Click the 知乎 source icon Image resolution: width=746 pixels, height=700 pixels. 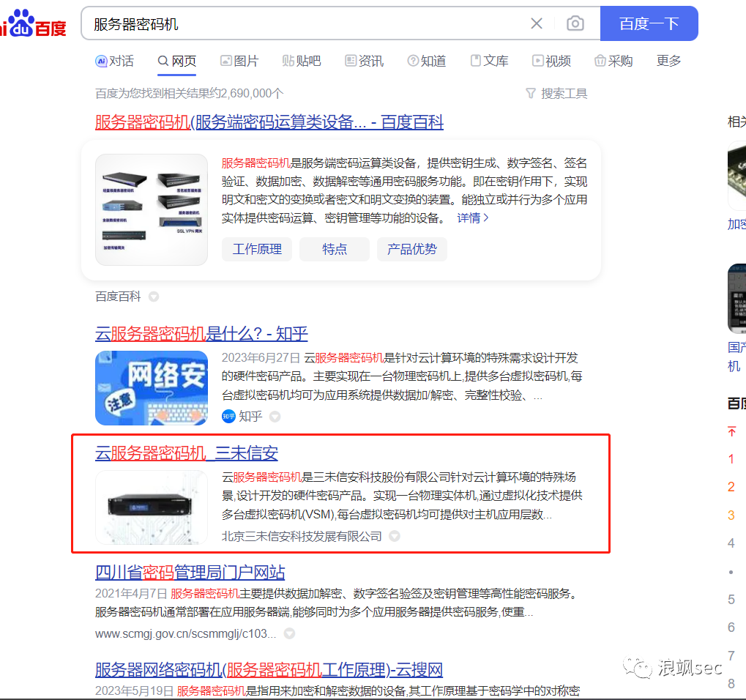coord(229,417)
